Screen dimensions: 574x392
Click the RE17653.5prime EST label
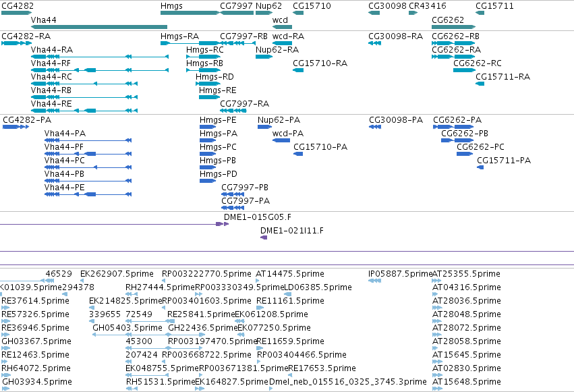click(322, 368)
